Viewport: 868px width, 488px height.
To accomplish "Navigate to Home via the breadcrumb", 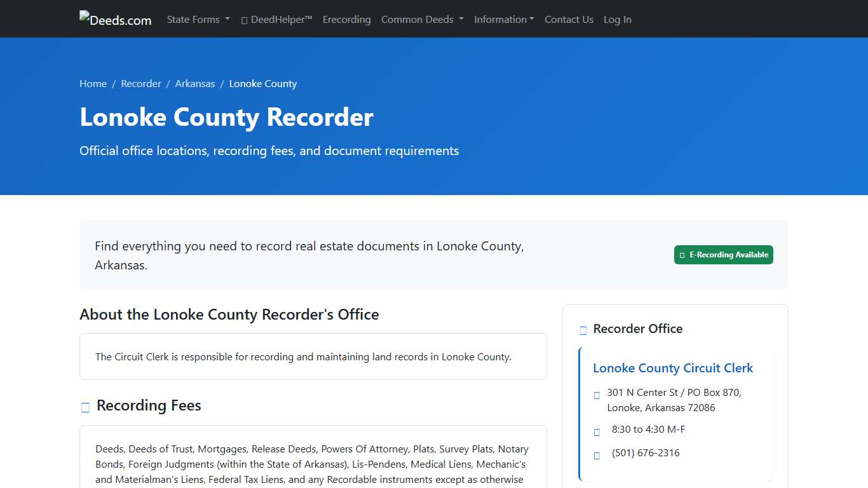I will tap(93, 83).
